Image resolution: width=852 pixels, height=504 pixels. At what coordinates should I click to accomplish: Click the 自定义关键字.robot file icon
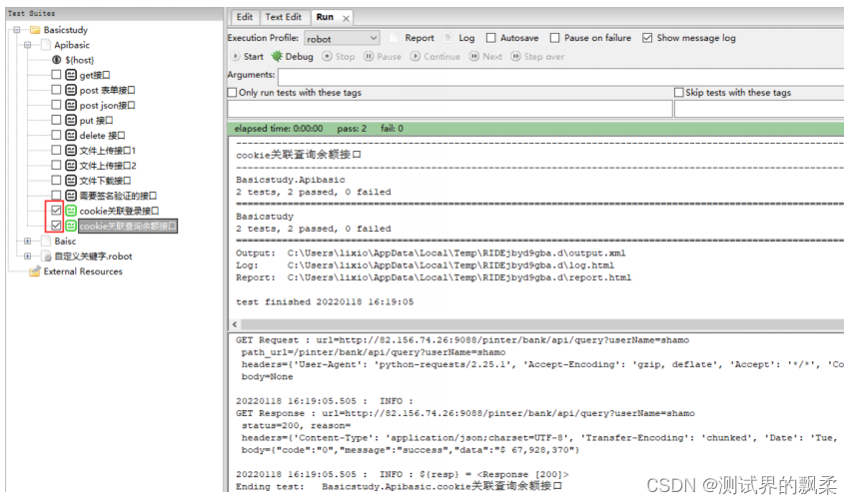(47, 256)
